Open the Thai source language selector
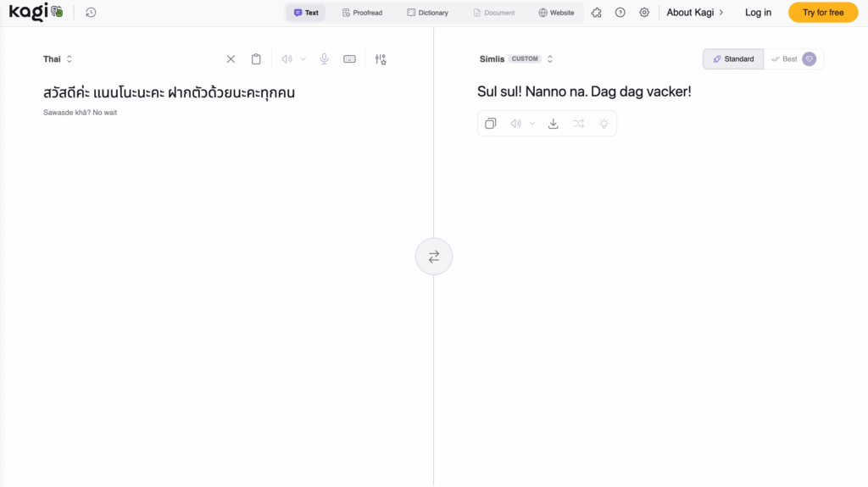Screen dimensions: 868x487 pos(58,59)
